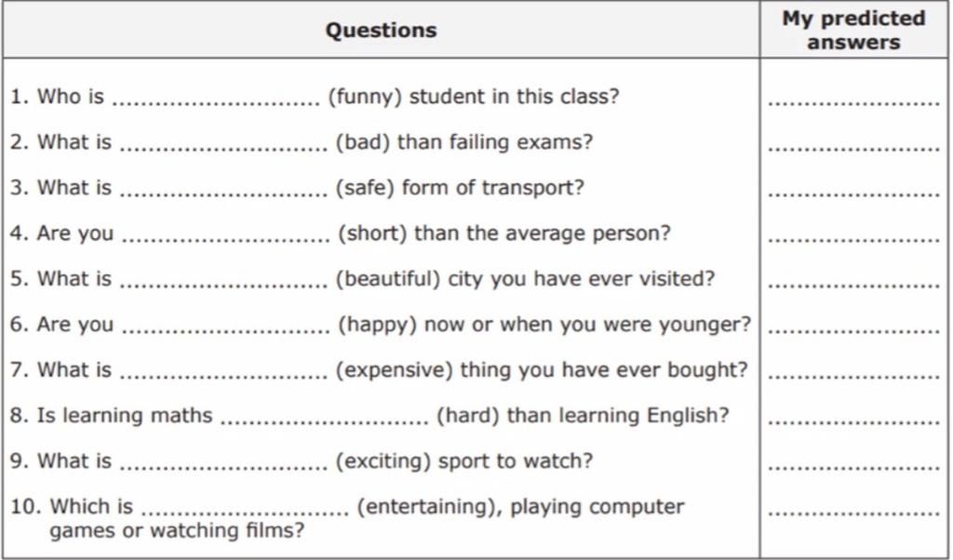Click the blank in question 2 before (bad)
The width and height of the screenshot is (953, 560).
[223, 145]
